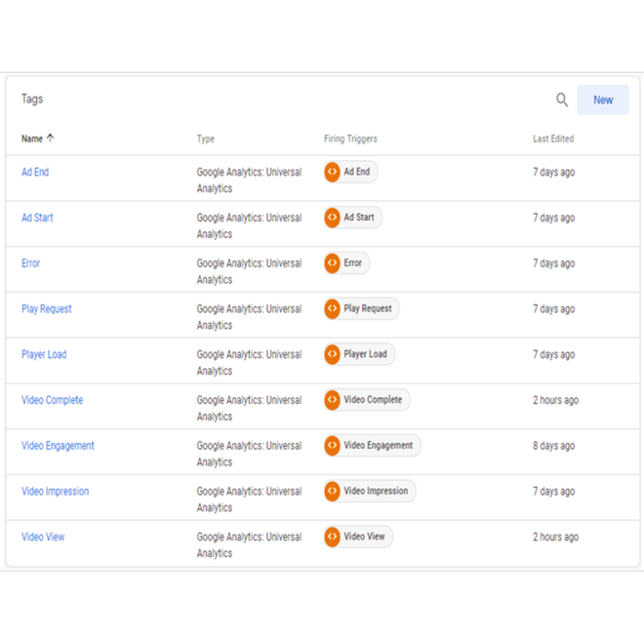Click the orange icon of Ad End trigger
The width and height of the screenshot is (644, 644).
(333, 172)
